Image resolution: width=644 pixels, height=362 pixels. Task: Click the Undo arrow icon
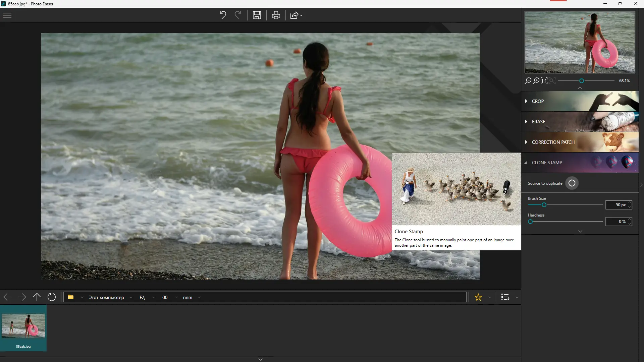tap(223, 15)
